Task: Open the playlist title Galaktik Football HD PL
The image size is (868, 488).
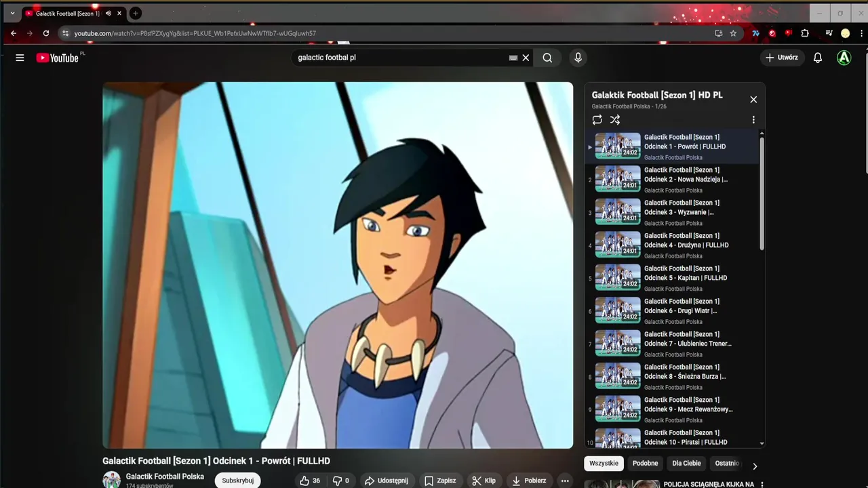Action: [657, 95]
